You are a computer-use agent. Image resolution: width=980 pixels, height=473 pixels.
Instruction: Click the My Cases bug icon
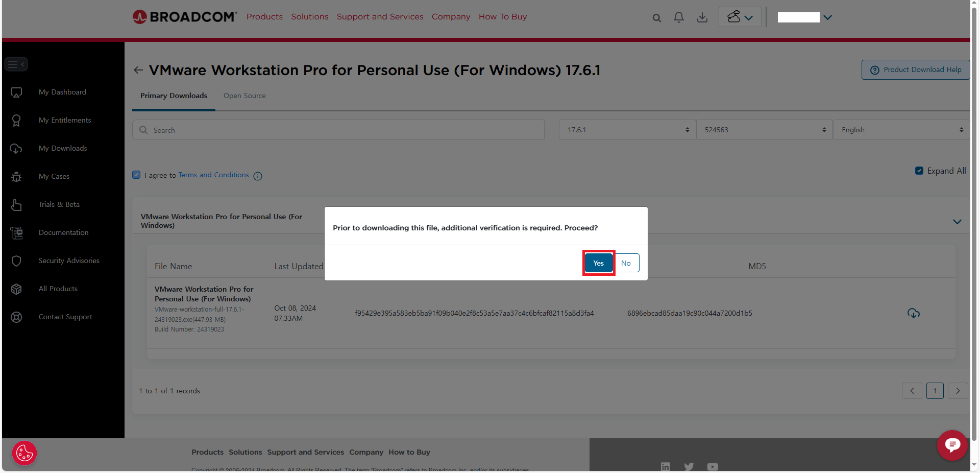[16, 177]
